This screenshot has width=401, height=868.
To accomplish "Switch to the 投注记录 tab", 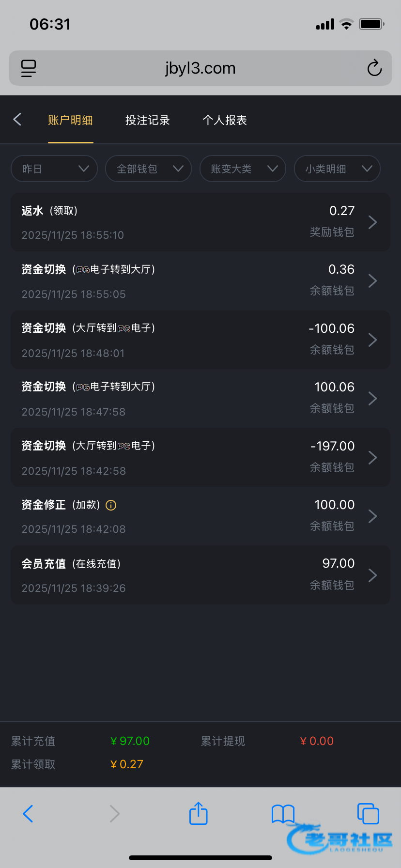I will pos(147,120).
